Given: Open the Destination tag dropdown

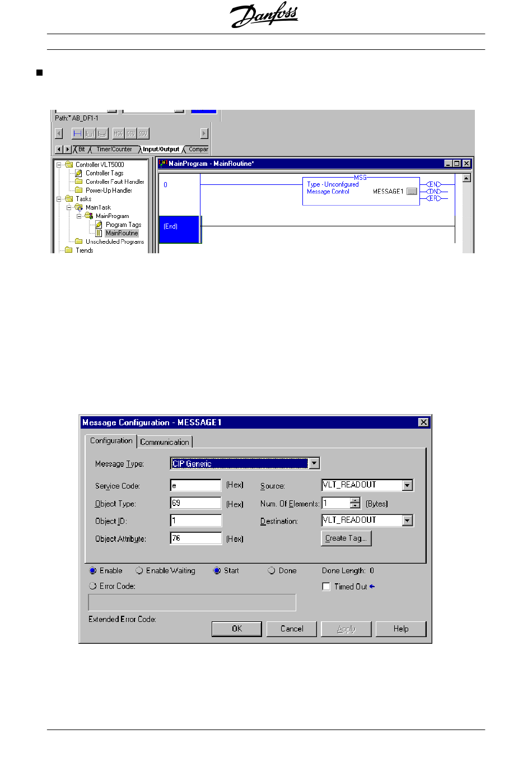Looking at the screenshot, I should click(x=407, y=521).
